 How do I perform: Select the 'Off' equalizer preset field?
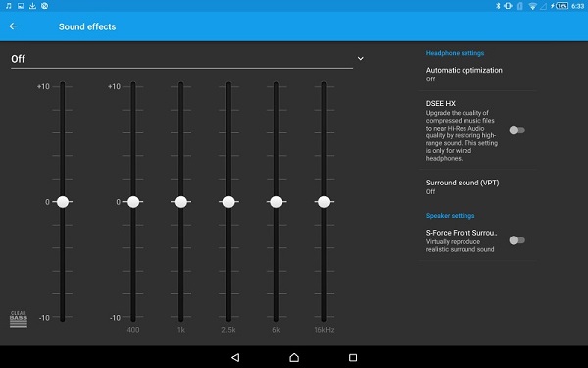[x=182, y=59]
